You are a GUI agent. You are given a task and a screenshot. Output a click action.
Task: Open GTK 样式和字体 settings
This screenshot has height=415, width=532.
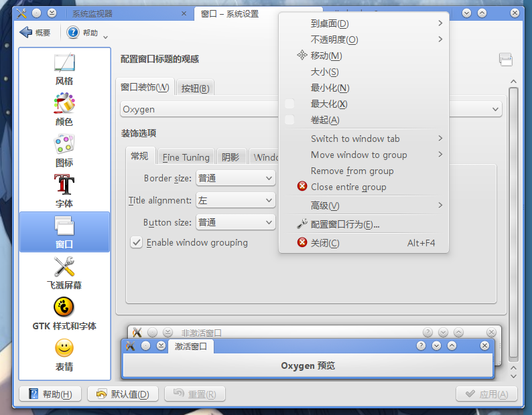tap(64, 314)
